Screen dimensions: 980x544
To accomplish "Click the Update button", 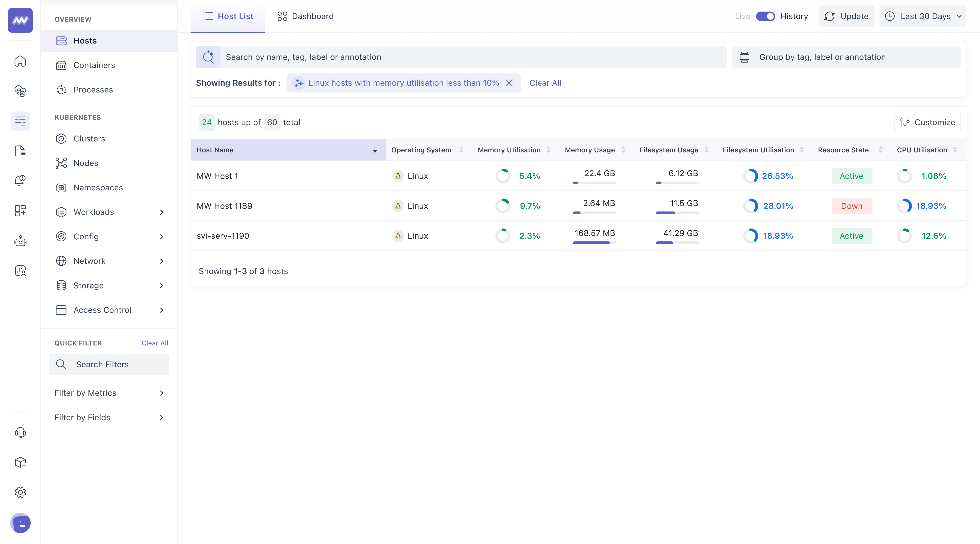I will click(846, 16).
